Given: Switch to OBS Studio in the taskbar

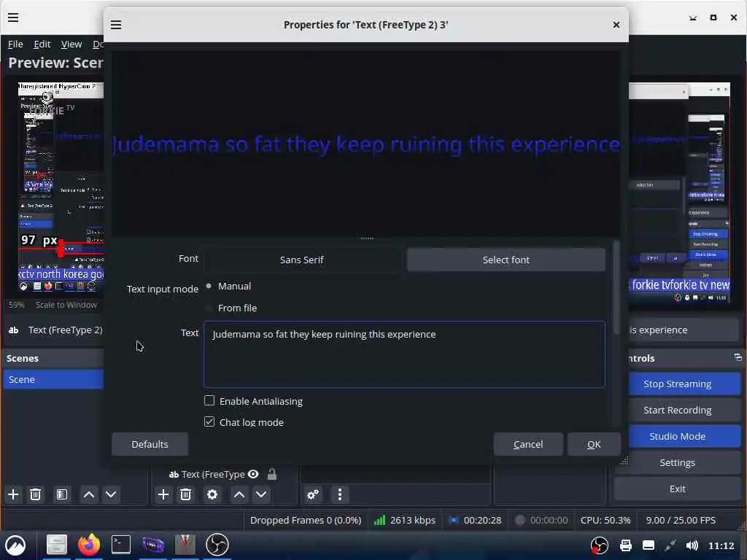Looking at the screenshot, I should coord(217,545).
